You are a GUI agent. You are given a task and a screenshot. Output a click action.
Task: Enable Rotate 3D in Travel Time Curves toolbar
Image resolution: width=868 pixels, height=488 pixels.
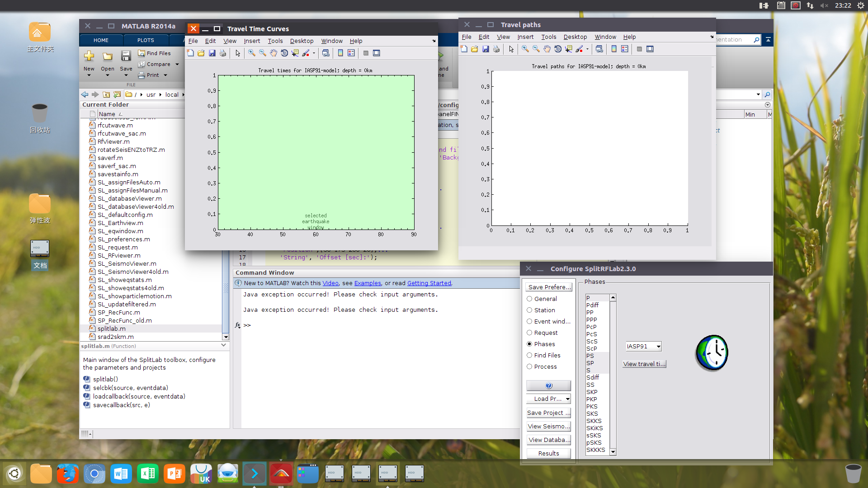pos(284,53)
